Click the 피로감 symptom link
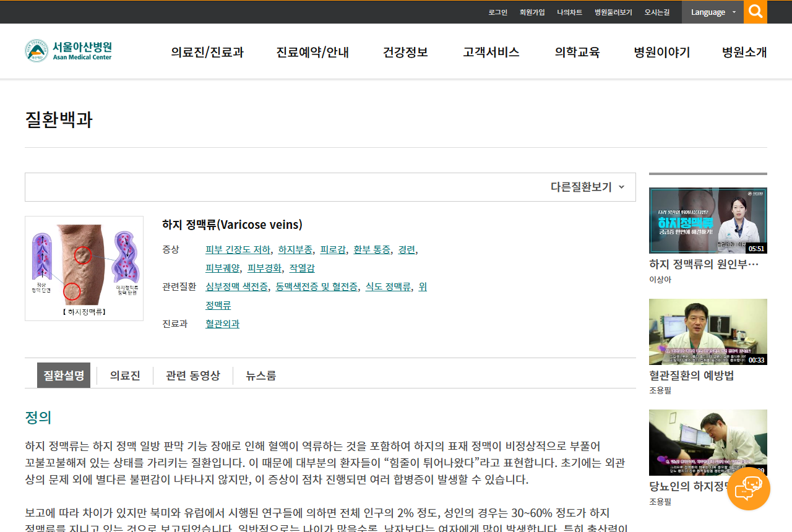The image size is (792, 532). [333, 250]
